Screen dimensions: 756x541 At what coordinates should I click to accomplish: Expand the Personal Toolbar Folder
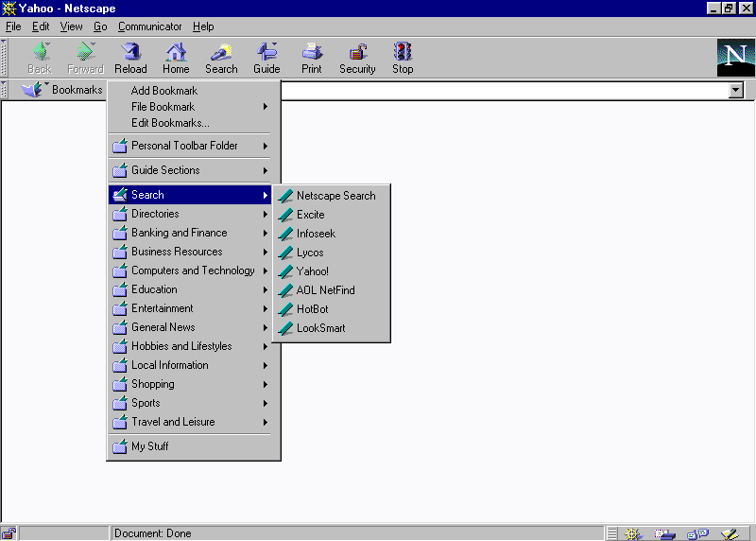click(190, 146)
